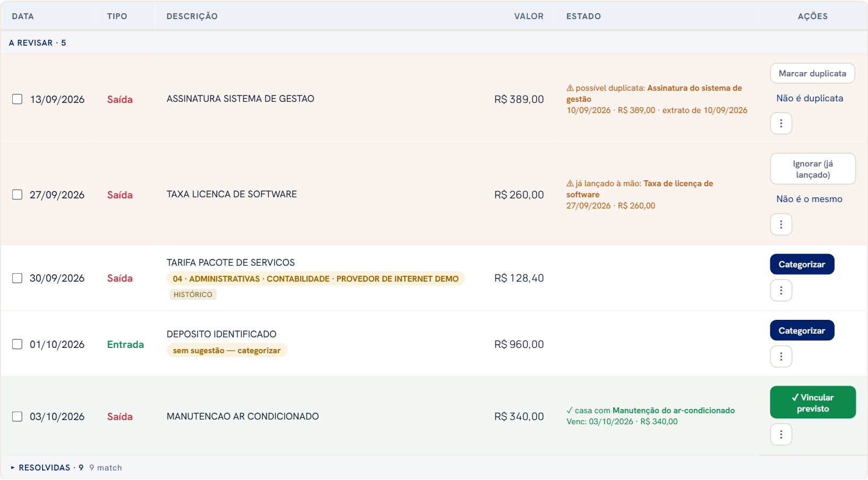The height and width of the screenshot is (480, 868).
Task: Click Não é o mesmo link
Action: pos(809,199)
